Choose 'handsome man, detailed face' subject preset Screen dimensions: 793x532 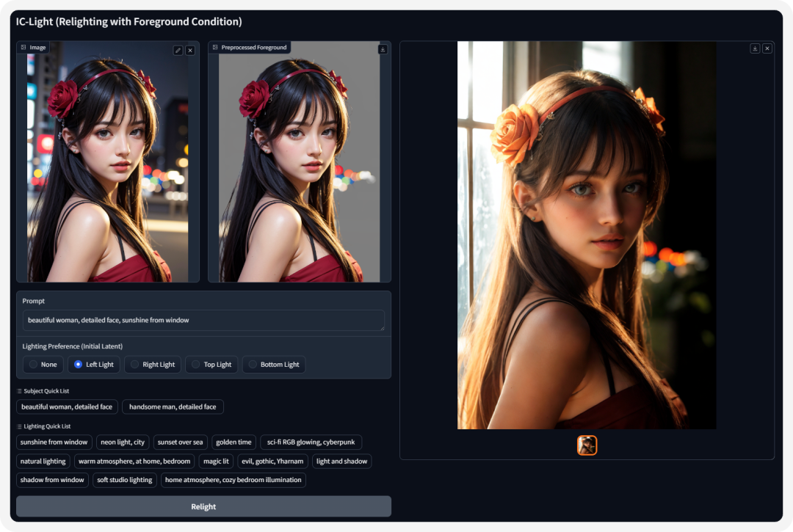tap(173, 407)
